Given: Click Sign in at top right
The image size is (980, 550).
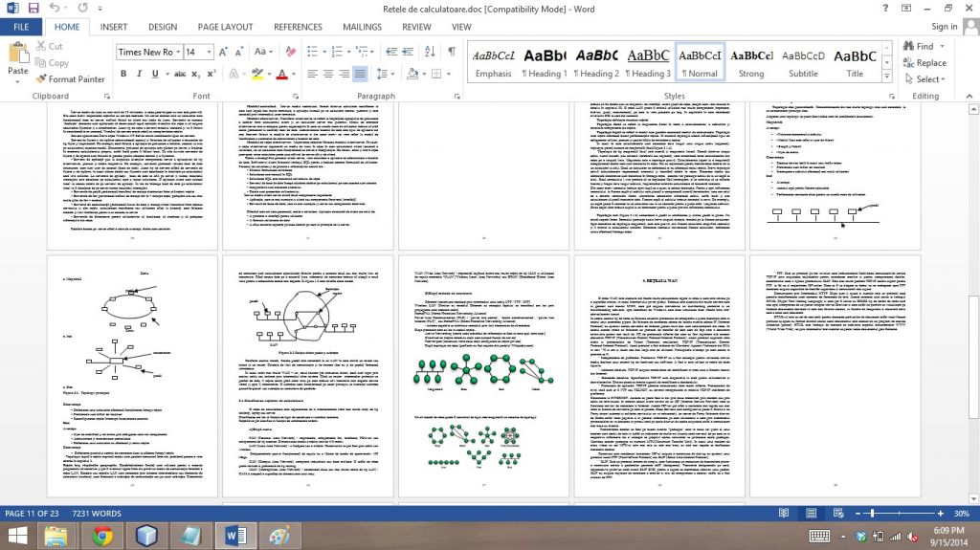Looking at the screenshot, I should [944, 27].
